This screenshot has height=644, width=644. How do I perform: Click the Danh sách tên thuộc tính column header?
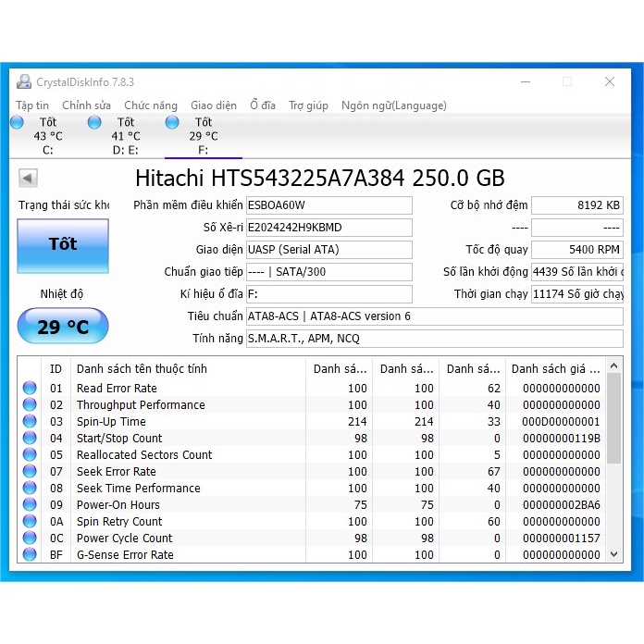[x=188, y=369]
